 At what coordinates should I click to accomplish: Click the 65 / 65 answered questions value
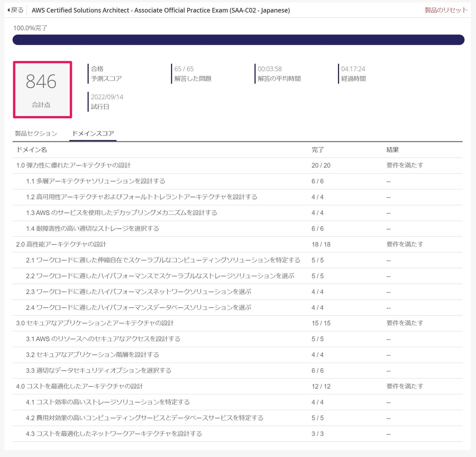[x=184, y=69]
